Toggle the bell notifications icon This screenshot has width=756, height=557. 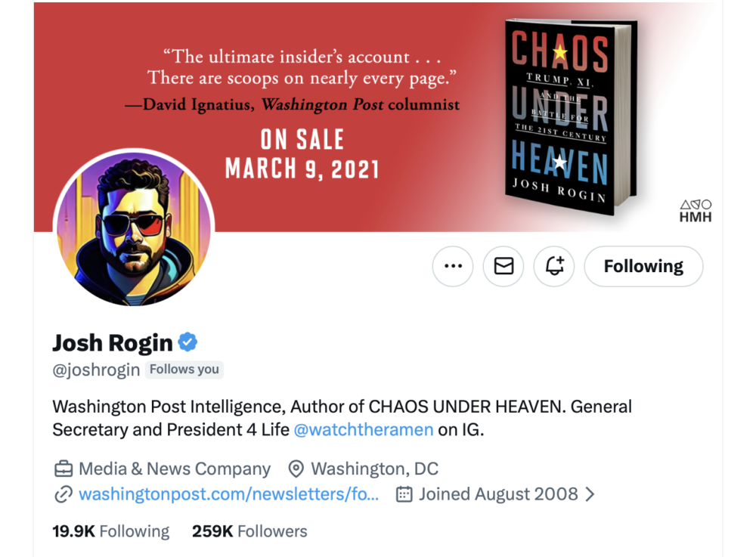click(x=554, y=266)
